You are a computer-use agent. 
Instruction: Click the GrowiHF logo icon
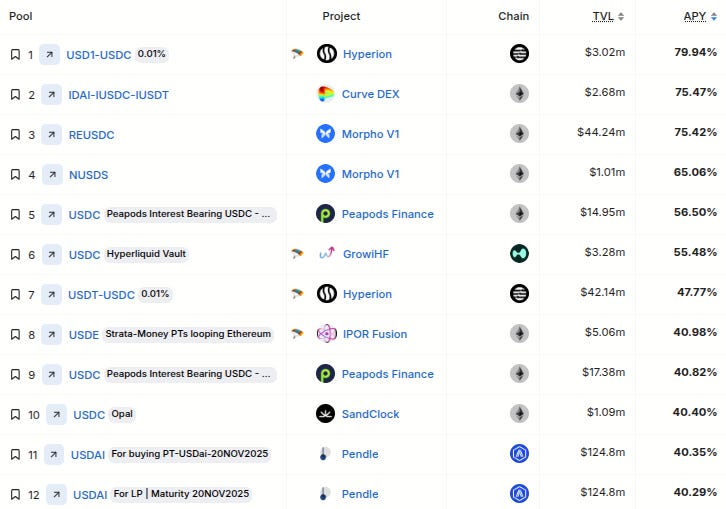tap(327, 254)
